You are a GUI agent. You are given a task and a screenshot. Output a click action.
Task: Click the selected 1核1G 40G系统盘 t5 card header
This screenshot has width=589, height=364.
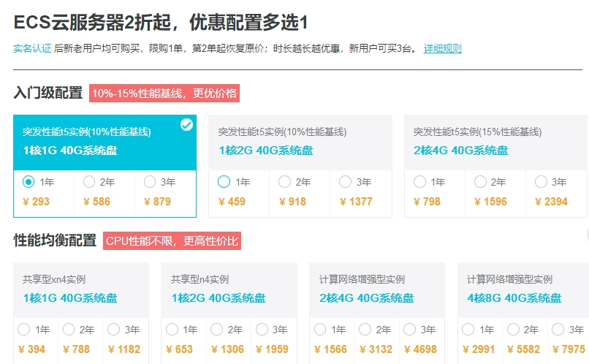click(x=104, y=143)
